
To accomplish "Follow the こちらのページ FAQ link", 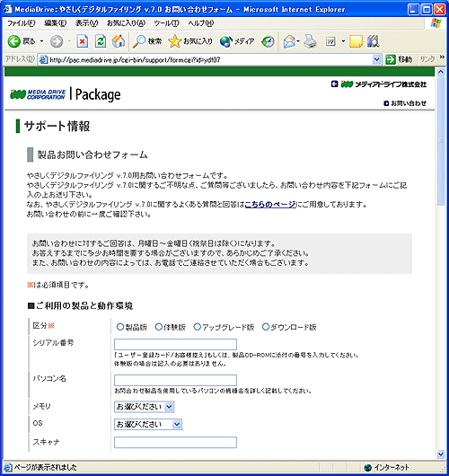I will pyautogui.click(x=270, y=205).
